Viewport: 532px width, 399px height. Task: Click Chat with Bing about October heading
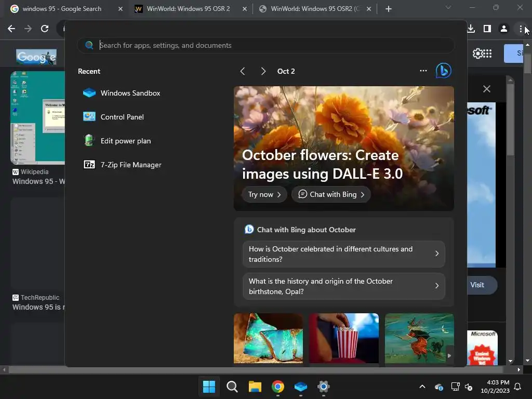tap(306, 230)
